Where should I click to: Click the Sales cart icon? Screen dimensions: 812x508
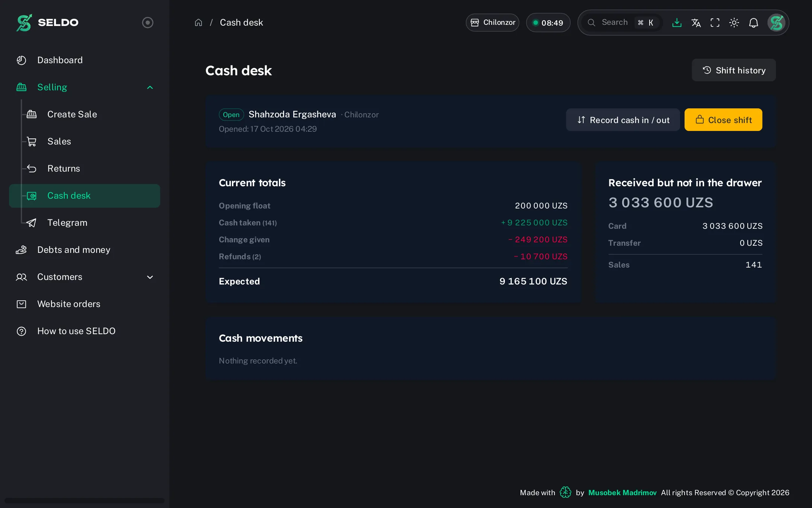(x=32, y=141)
